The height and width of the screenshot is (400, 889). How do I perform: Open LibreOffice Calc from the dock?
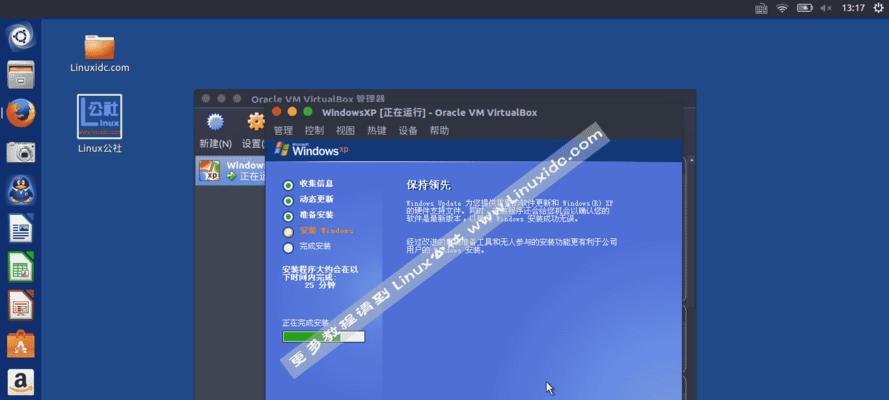21,266
